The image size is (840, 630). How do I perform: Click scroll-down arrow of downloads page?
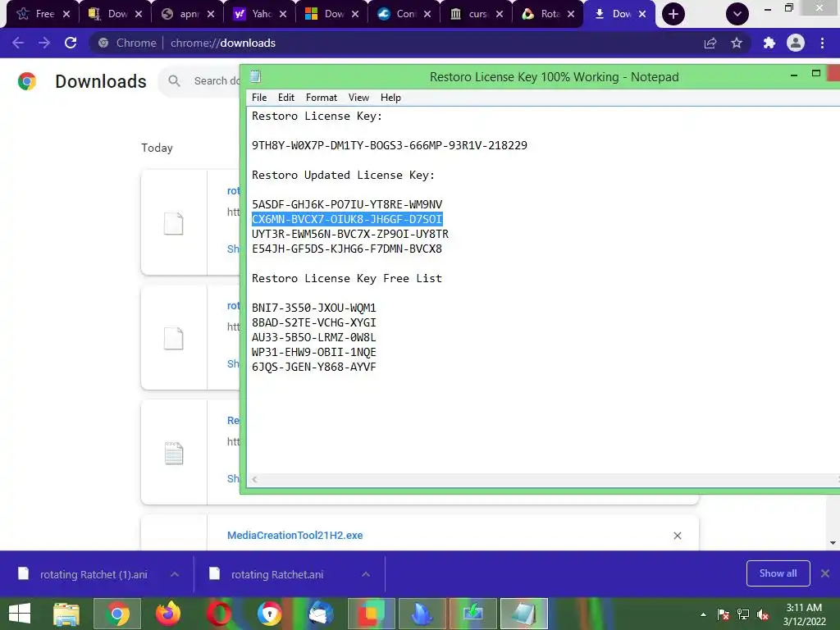click(833, 543)
